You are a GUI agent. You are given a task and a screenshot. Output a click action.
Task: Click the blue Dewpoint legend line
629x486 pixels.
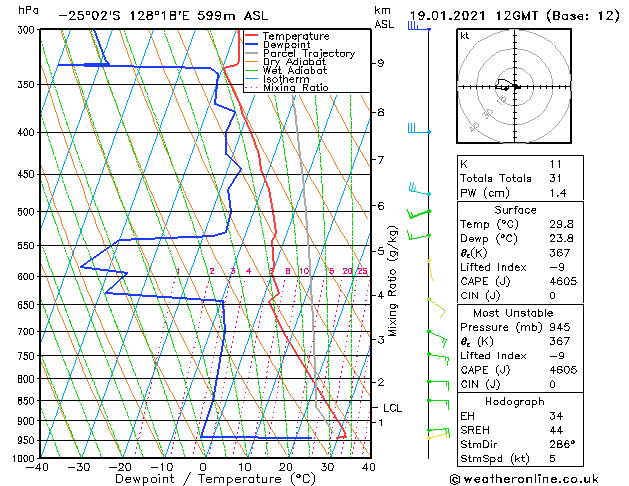point(251,45)
